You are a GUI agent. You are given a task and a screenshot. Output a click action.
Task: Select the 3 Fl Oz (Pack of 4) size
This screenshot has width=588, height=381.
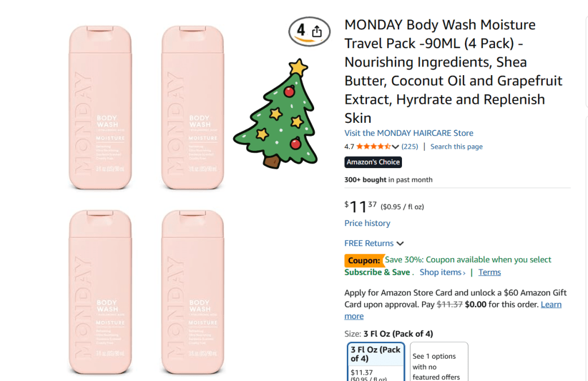pyautogui.click(x=376, y=361)
